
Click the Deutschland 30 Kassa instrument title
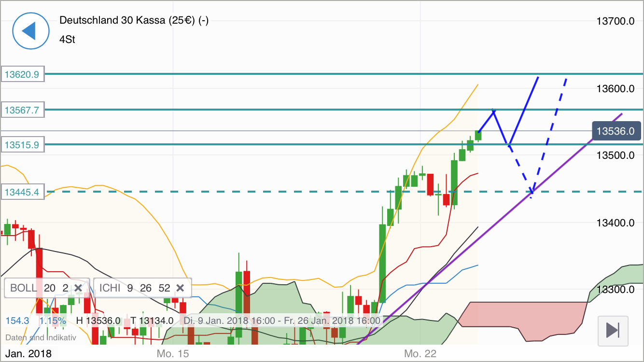[134, 21]
